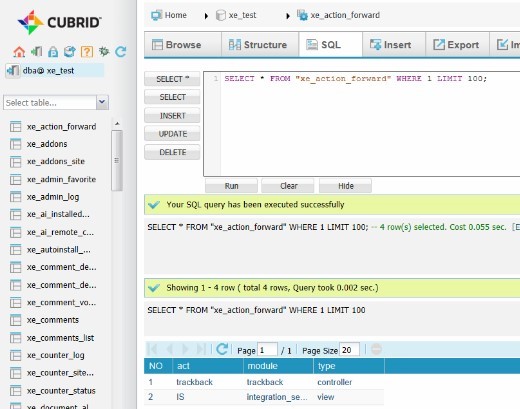The image size is (520, 409).
Task: Click the Page number field
Action: click(x=267, y=350)
